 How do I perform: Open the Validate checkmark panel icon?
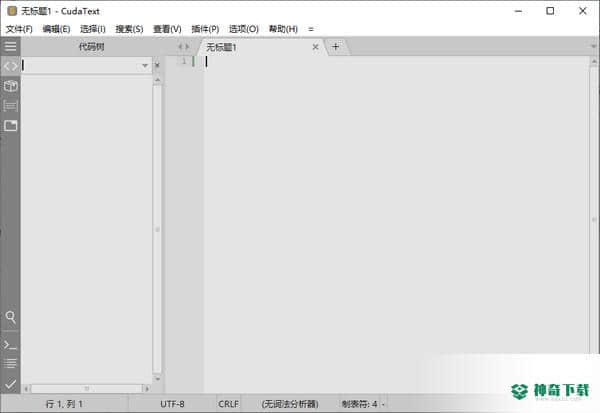point(10,384)
